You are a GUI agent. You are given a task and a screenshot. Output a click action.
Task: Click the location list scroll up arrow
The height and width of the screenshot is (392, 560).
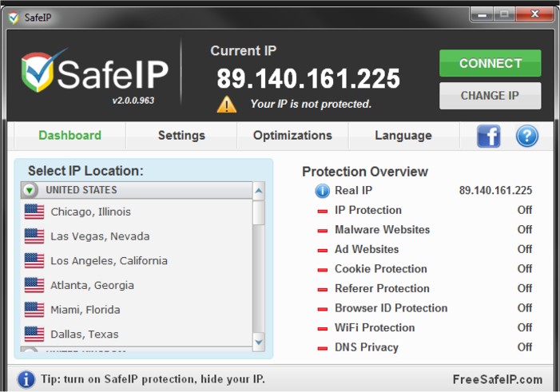click(x=259, y=191)
